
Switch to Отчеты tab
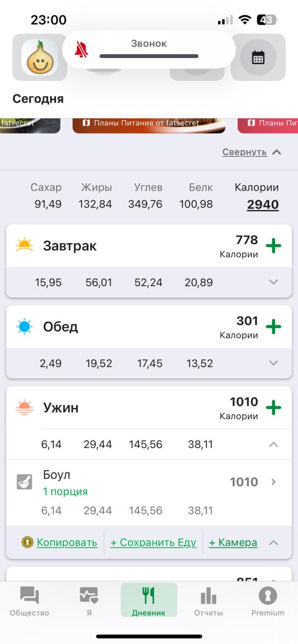[208, 601]
